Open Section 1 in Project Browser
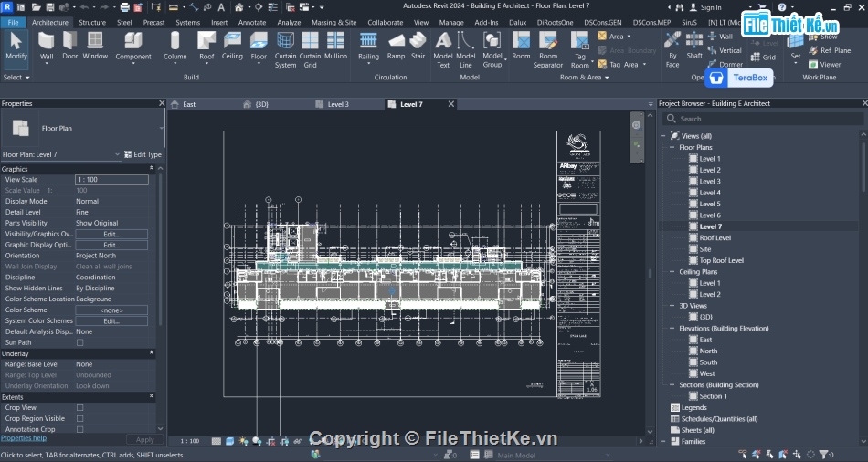868x462 pixels. pos(713,396)
